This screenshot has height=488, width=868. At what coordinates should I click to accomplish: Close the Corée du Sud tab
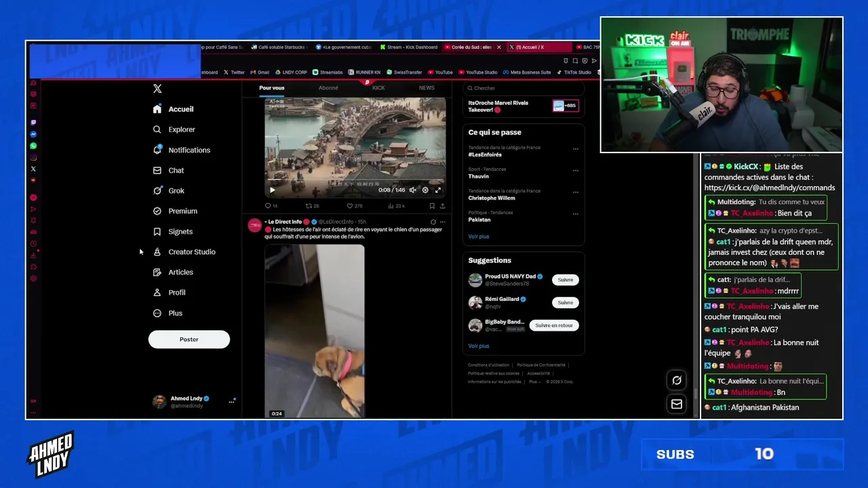pyautogui.click(x=499, y=47)
